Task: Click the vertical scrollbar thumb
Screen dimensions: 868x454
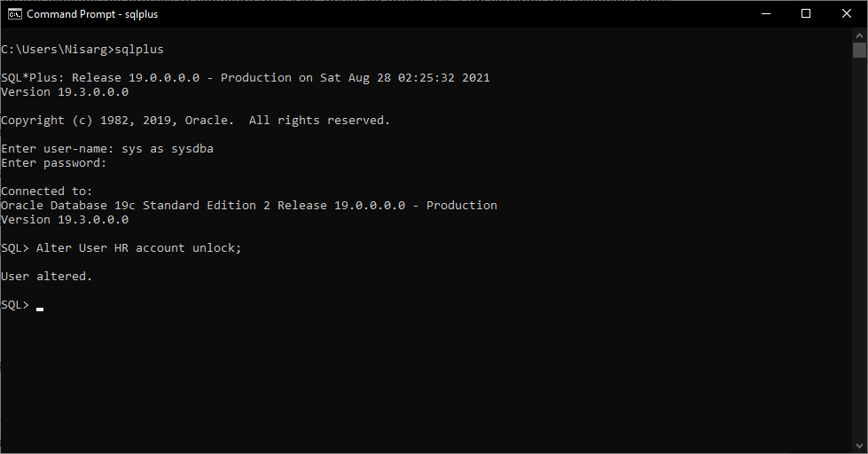Action: (x=859, y=50)
